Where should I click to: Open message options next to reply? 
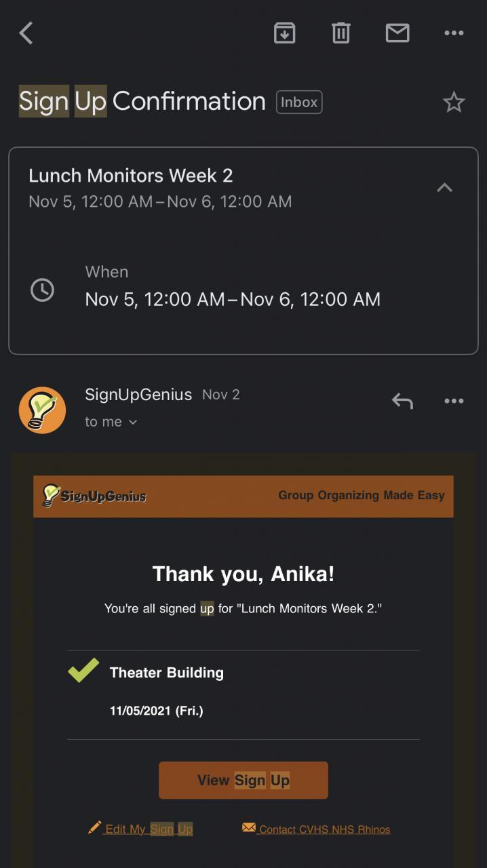tap(454, 401)
